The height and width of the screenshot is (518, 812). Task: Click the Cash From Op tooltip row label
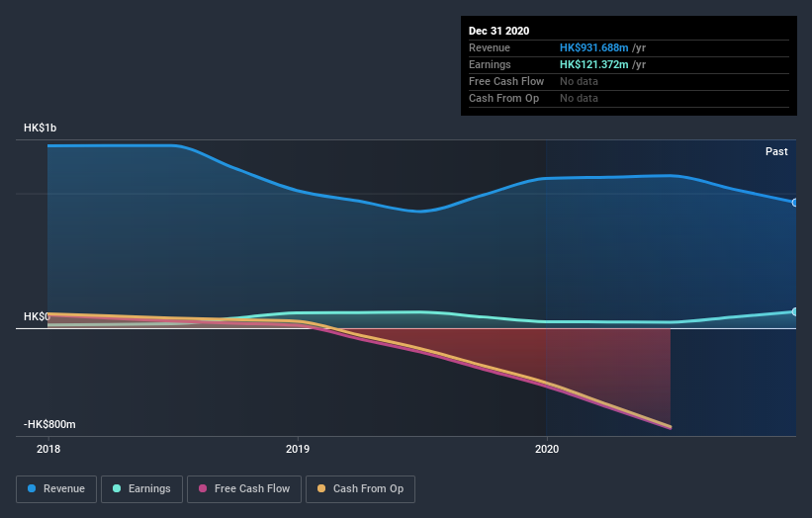click(503, 98)
